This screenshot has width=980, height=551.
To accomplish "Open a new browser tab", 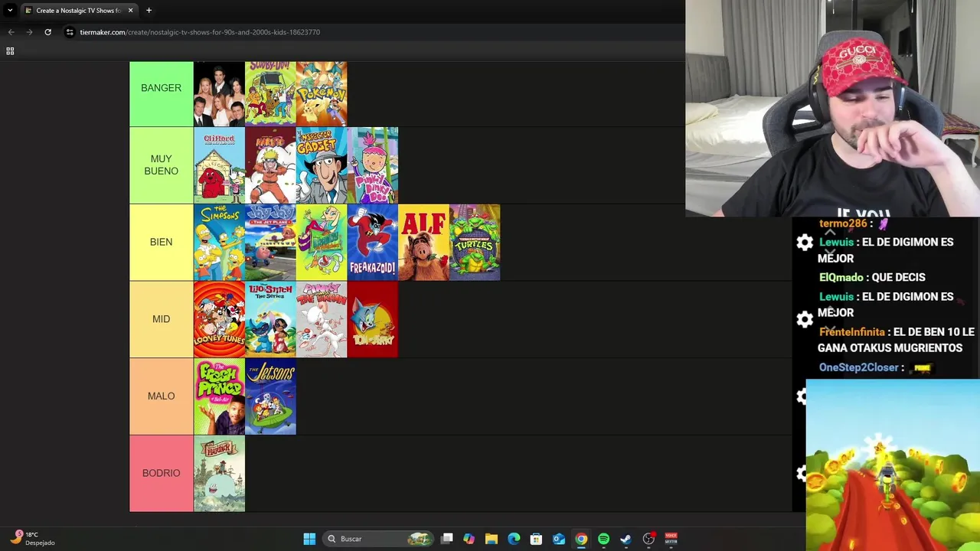I will (149, 11).
